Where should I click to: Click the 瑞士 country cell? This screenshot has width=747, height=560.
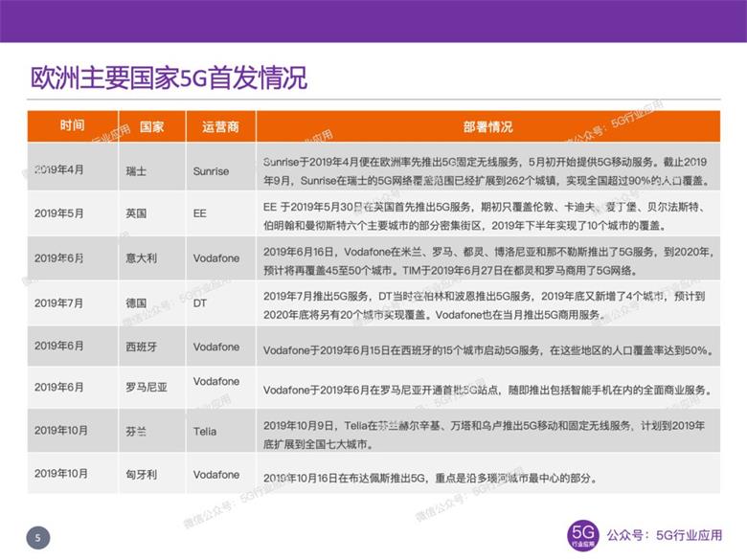(136, 170)
